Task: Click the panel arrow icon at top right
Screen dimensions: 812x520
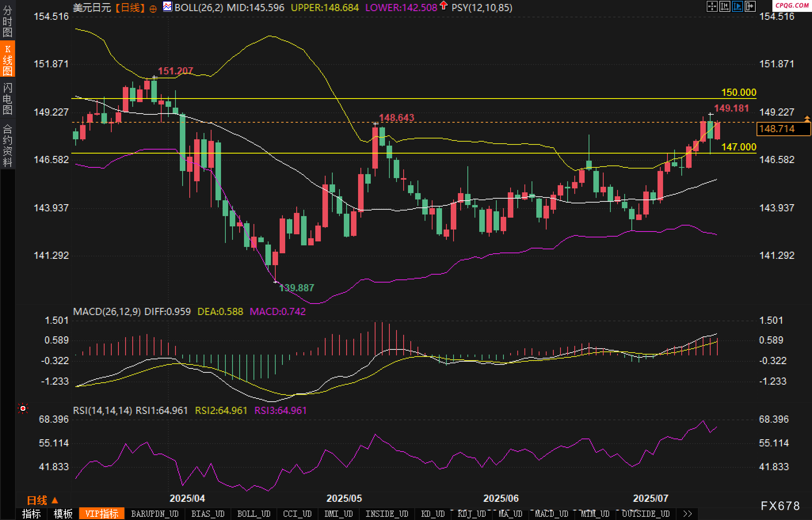Action: point(750,6)
